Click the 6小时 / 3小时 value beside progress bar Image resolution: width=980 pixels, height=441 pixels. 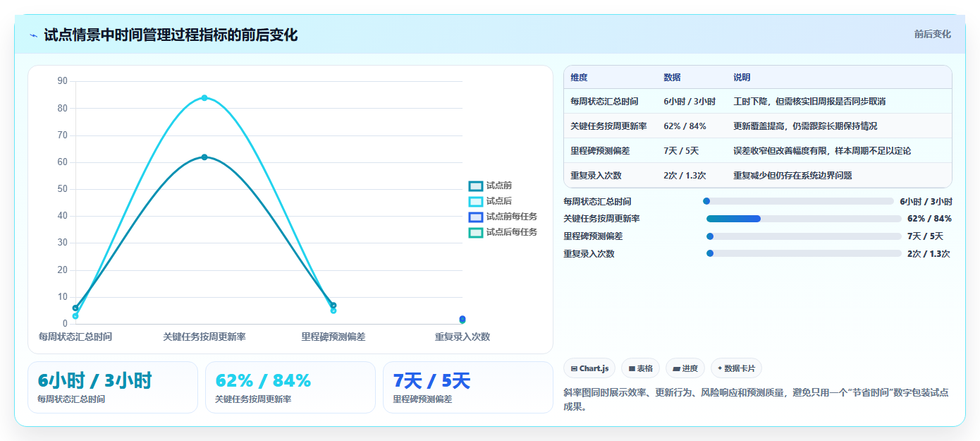pyautogui.click(x=926, y=201)
